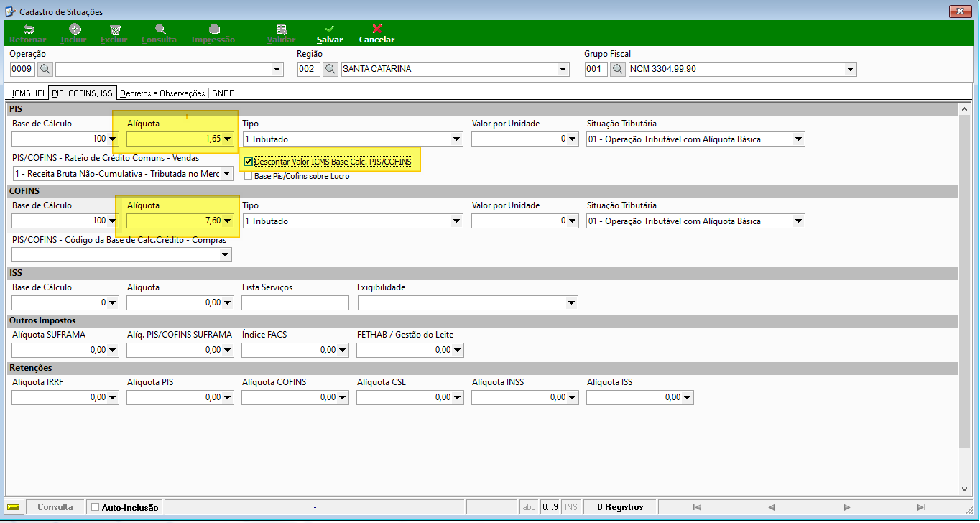Click the yellow icon in the status bar
The image size is (980, 523).
(14, 507)
